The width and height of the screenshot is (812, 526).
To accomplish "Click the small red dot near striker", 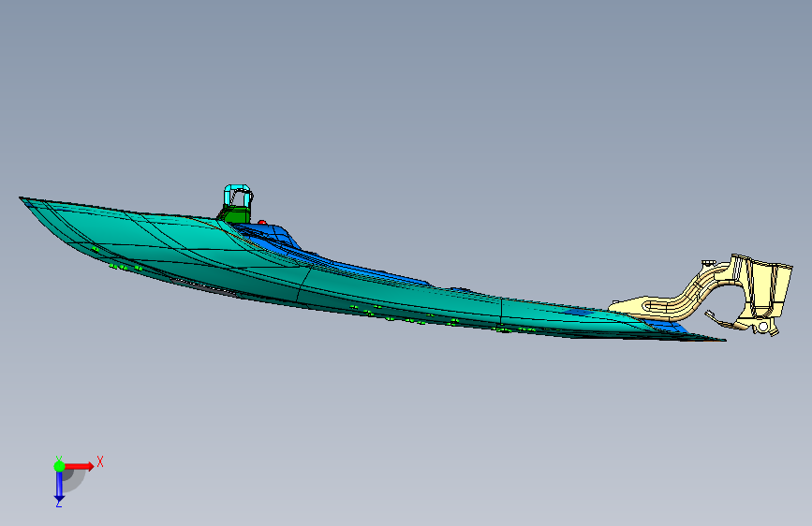I will pyautogui.click(x=262, y=223).
